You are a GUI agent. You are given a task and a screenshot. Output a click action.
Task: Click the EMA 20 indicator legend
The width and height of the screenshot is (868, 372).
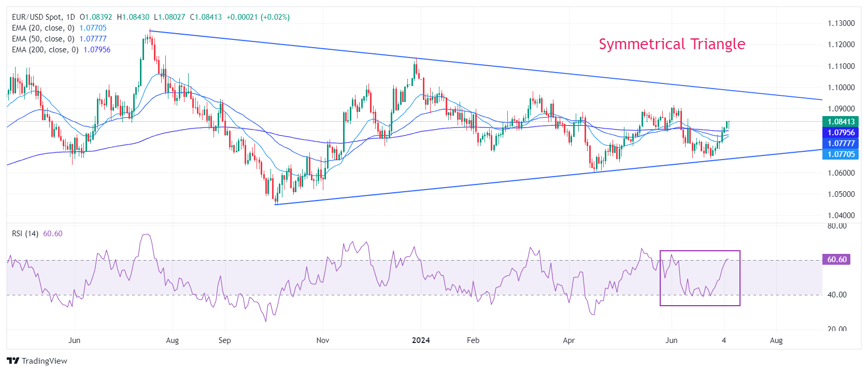click(43, 28)
